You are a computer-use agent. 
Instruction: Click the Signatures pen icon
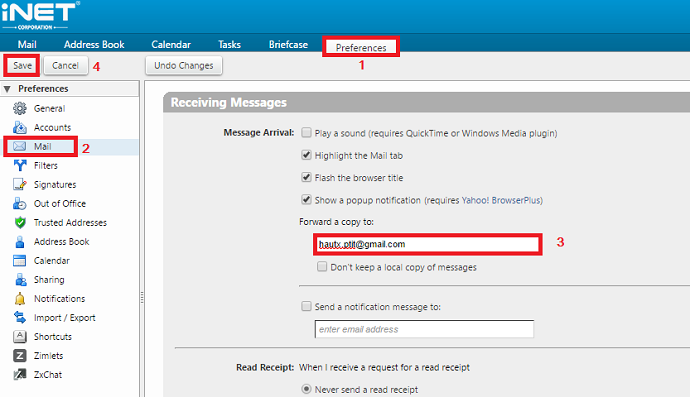(x=20, y=184)
